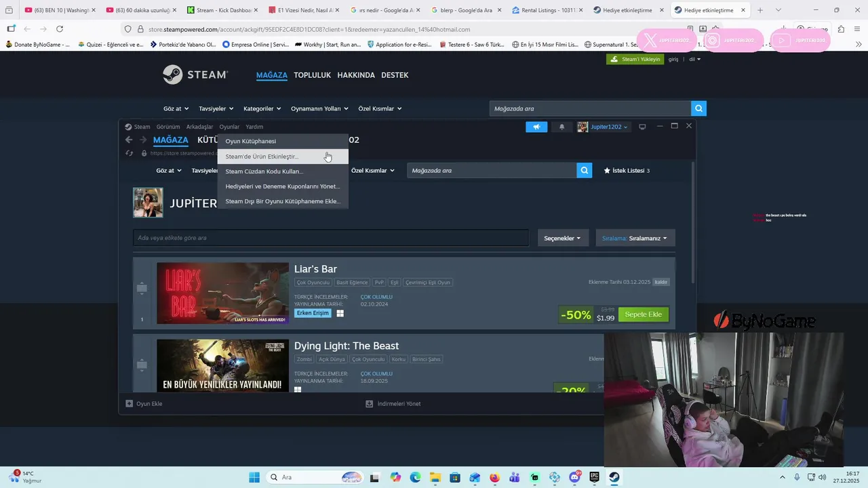
Task: Click Windows platform icon on Liar's Bar
Action: click(340, 313)
